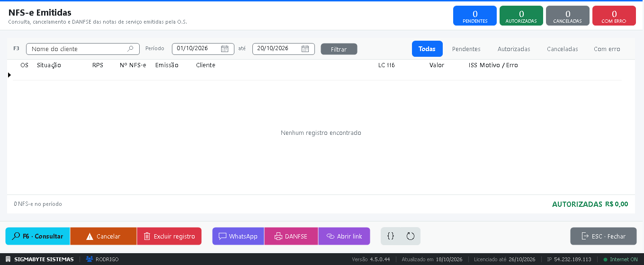Image resolution: width=644 pixels, height=265 pixels.
Task: Click the gray CANCELADAS counter card
Action: coord(568,16)
